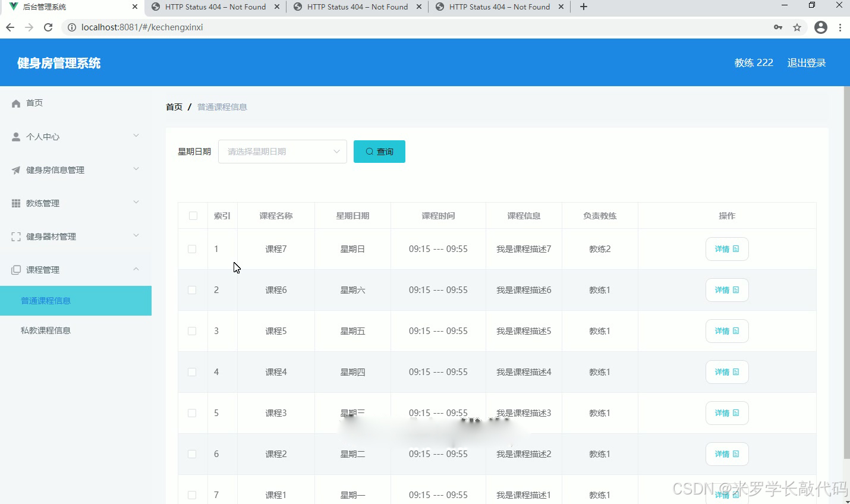Click the home icon beside 首页
850x504 pixels.
[x=15, y=102]
